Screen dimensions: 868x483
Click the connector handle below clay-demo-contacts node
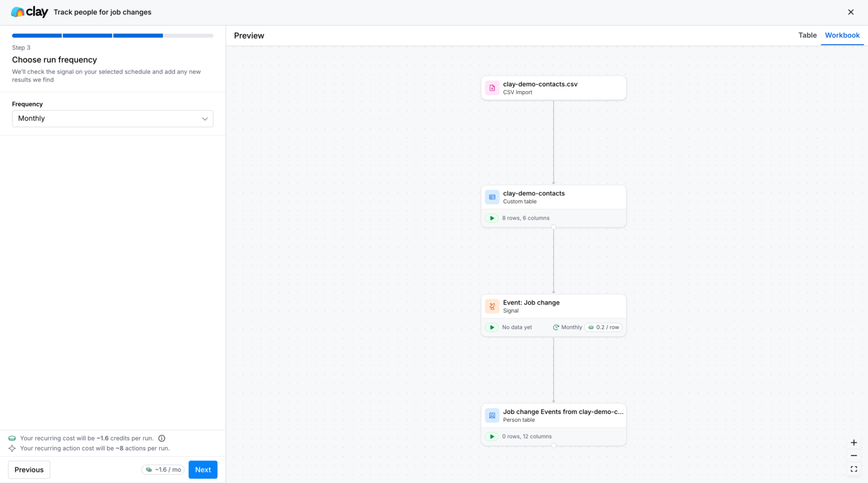tap(553, 227)
